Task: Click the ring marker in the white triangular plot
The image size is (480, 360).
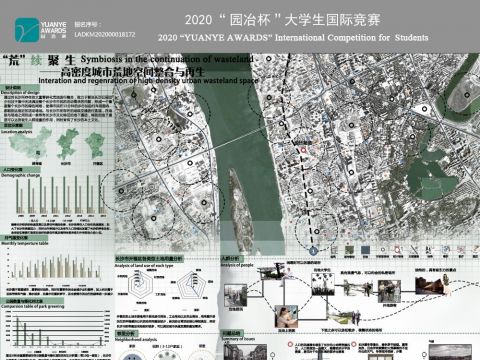Action: pyautogui.click(x=424, y=109)
